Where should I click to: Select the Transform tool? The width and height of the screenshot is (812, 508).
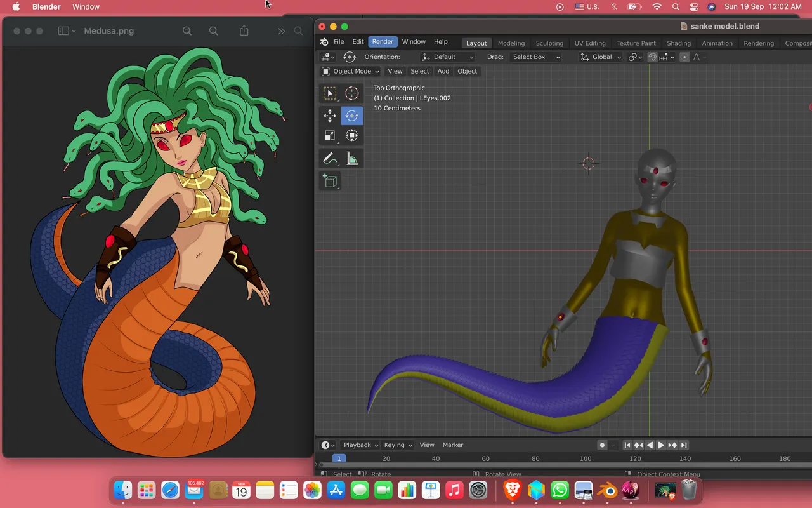[352, 135]
